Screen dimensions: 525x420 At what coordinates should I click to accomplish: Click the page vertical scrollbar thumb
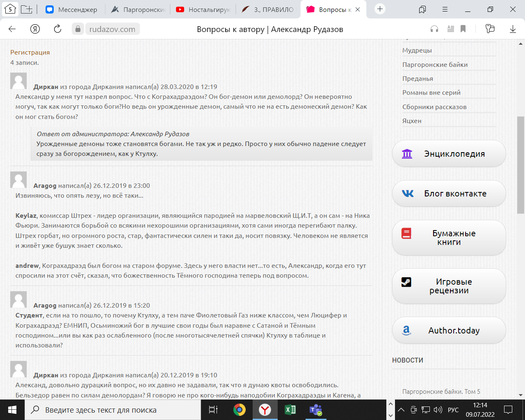[520, 165]
